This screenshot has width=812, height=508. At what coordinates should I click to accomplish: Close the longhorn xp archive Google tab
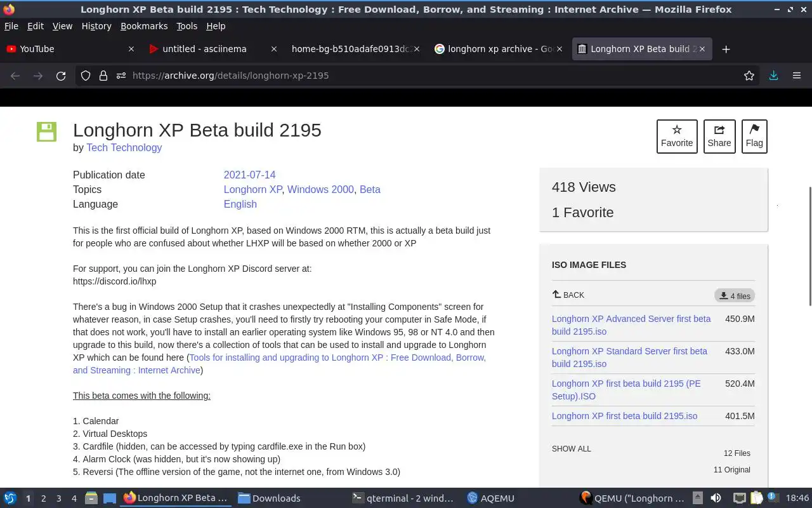559,49
